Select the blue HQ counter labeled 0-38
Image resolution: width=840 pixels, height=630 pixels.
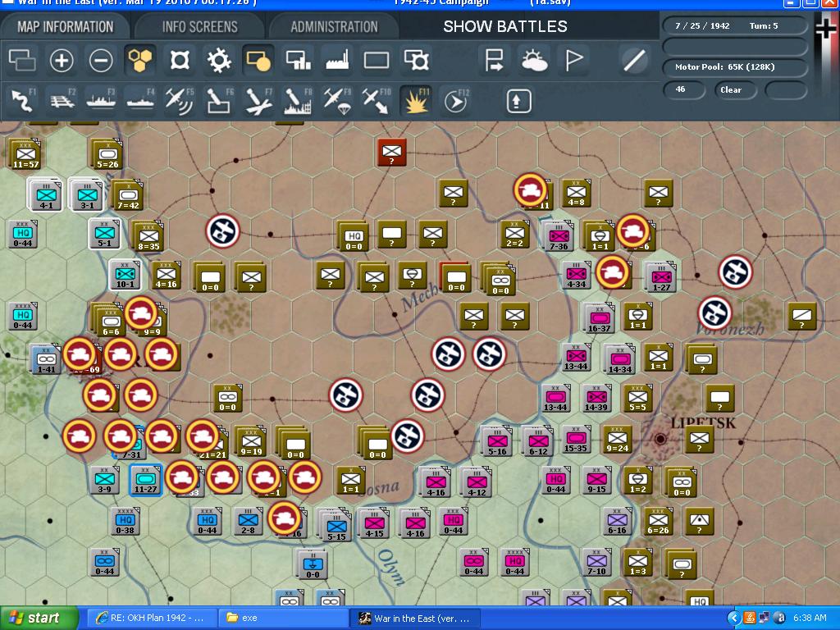(125, 521)
